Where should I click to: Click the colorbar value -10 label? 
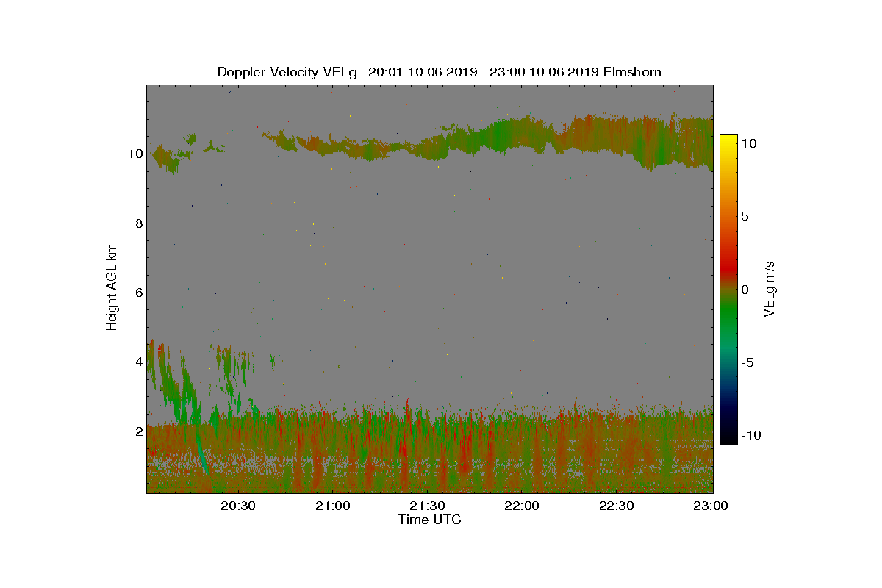(750, 435)
